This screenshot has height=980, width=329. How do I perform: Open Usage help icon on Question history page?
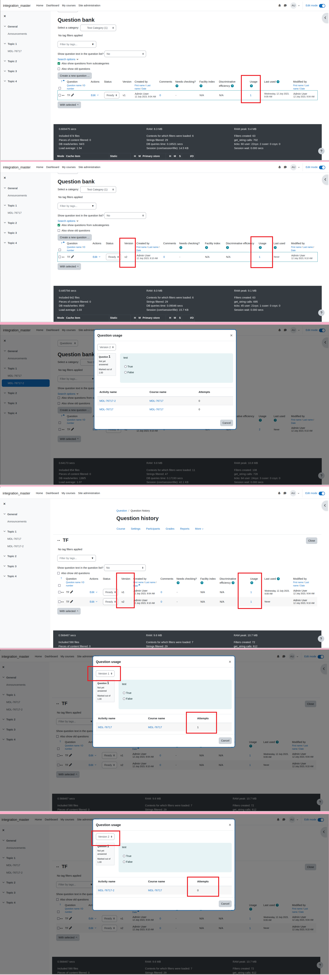(x=252, y=583)
